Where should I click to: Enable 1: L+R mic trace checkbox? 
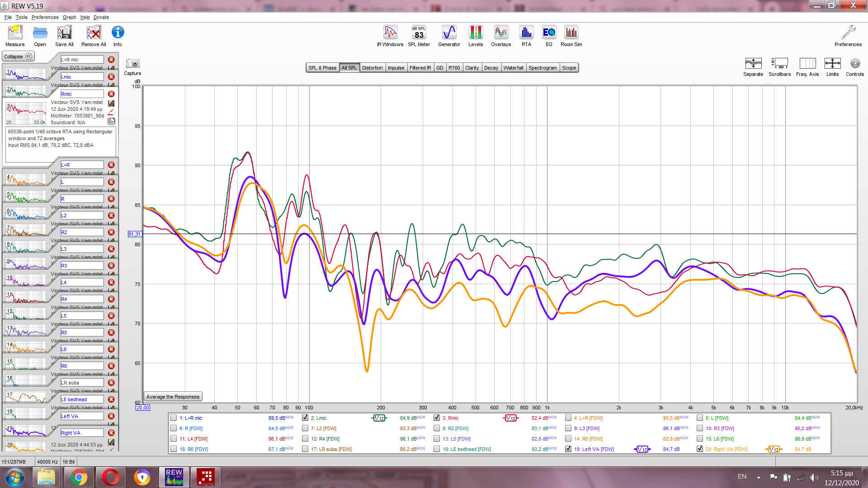(174, 418)
